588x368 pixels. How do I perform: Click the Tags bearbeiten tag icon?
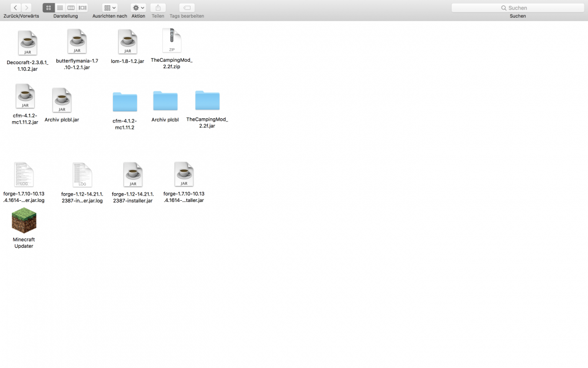click(x=187, y=8)
